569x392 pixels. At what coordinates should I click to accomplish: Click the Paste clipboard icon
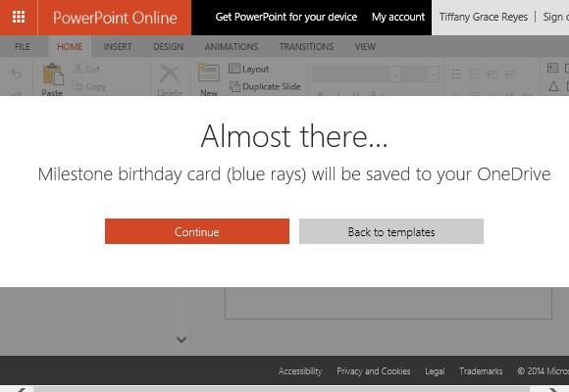pos(53,74)
